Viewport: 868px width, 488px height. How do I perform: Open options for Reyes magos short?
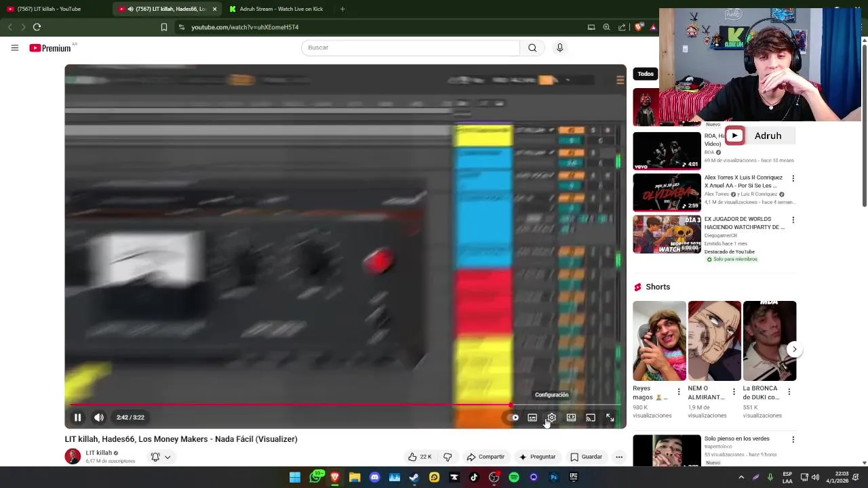678,392
